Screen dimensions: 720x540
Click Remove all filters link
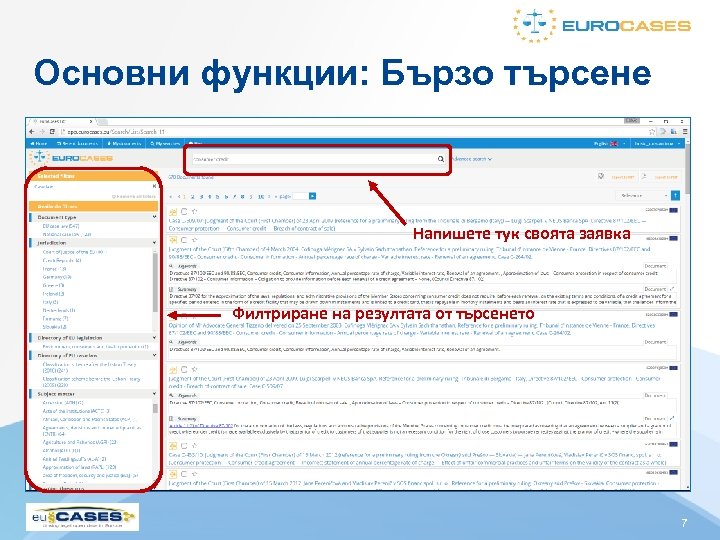pos(134,197)
